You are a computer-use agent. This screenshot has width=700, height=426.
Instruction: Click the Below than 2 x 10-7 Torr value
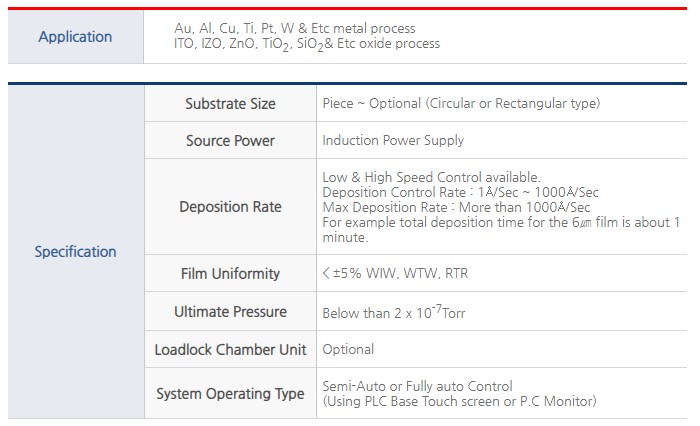(394, 312)
